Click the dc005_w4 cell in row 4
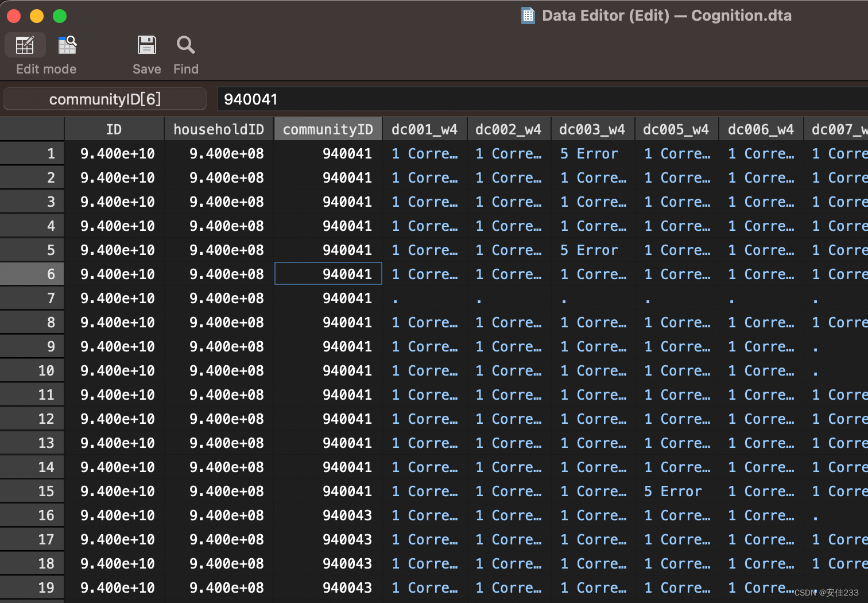The height and width of the screenshot is (603, 868). (x=676, y=226)
